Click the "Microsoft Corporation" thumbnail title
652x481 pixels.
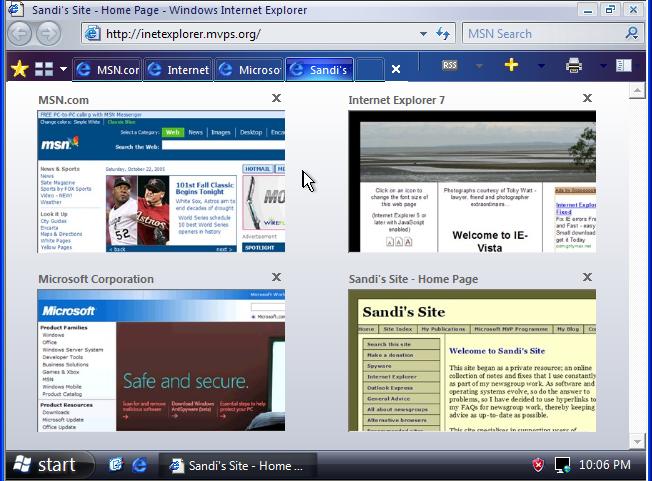96,279
